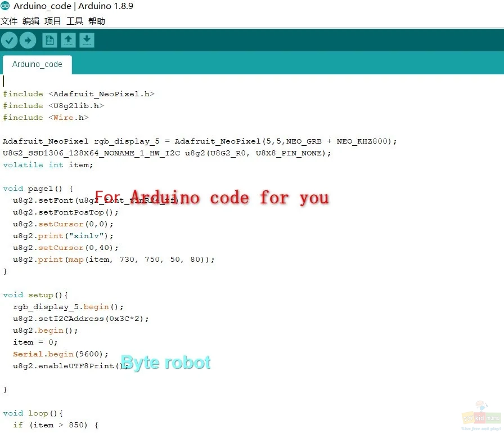This screenshot has height=433, width=504.
Task: Open the 项目 menu
Action: click(x=53, y=21)
